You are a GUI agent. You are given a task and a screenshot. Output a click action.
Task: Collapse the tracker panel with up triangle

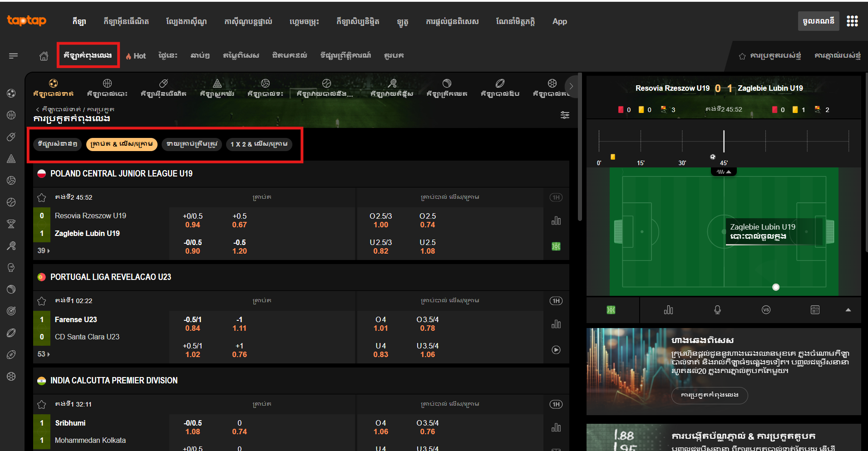pyautogui.click(x=848, y=310)
